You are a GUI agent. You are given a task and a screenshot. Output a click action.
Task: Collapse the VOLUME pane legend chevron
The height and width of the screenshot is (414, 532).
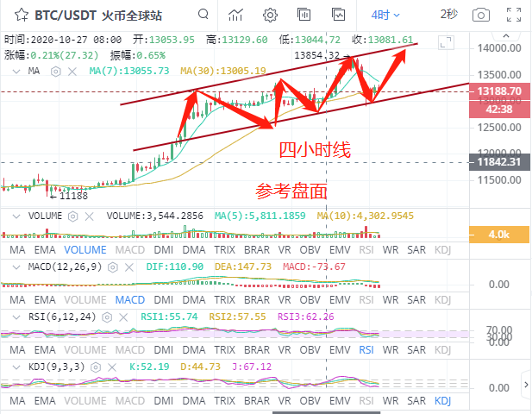click(x=17, y=216)
